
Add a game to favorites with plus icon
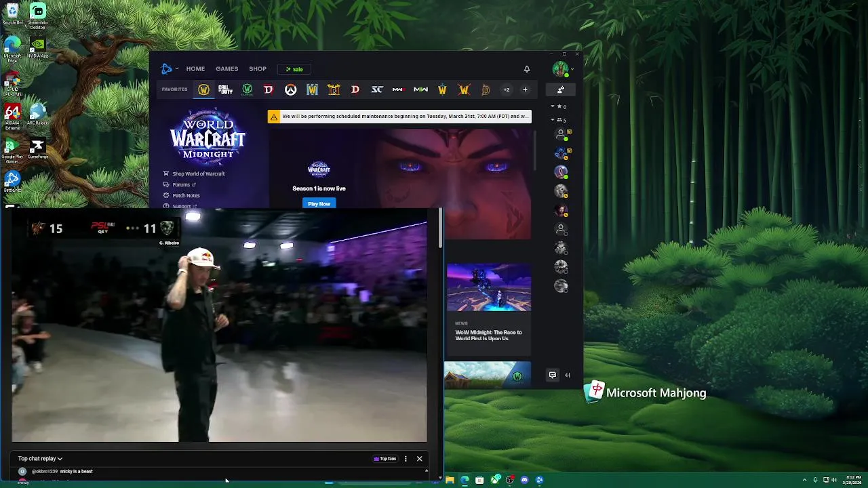[x=525, y=89]
